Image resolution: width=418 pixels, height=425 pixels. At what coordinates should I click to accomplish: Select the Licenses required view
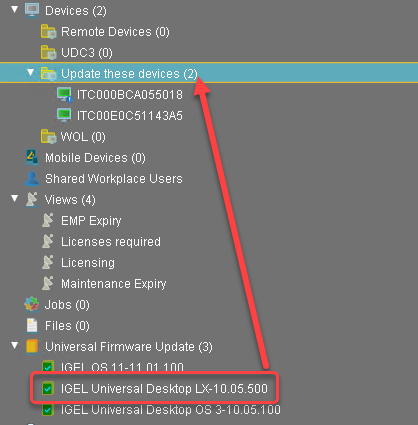point(111,241)
